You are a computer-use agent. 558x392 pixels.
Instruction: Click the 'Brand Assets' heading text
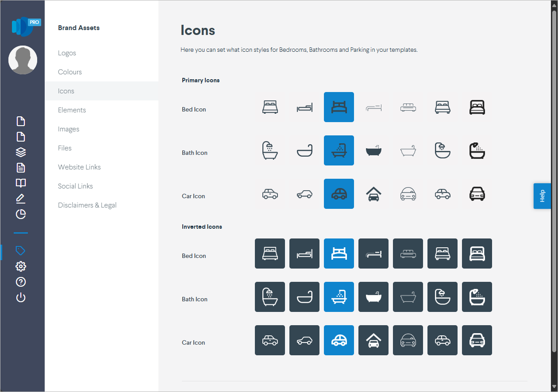click(x=79, y=28)
